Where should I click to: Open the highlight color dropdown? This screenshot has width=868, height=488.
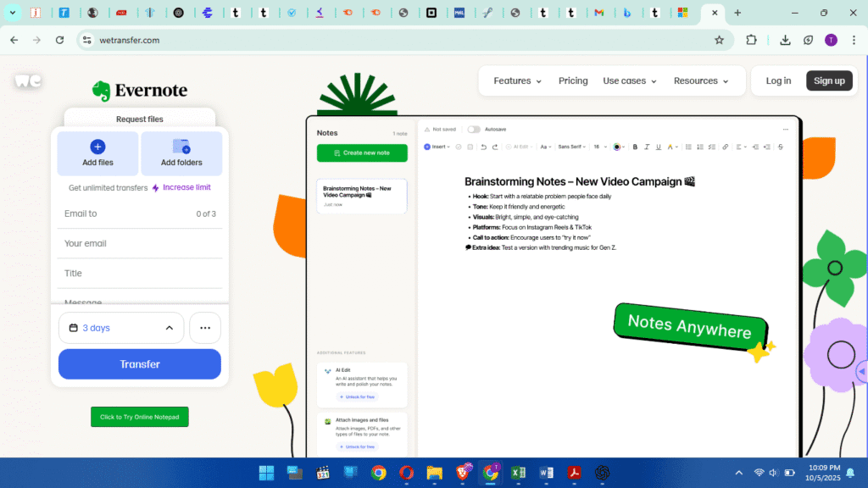pyautogui.click(x=672, y=147)
